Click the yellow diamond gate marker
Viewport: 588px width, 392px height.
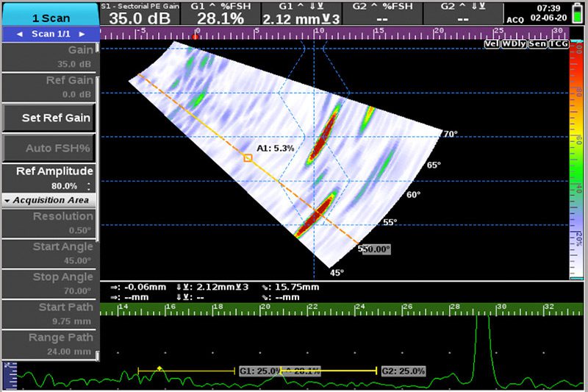click(x=159, y=368)
